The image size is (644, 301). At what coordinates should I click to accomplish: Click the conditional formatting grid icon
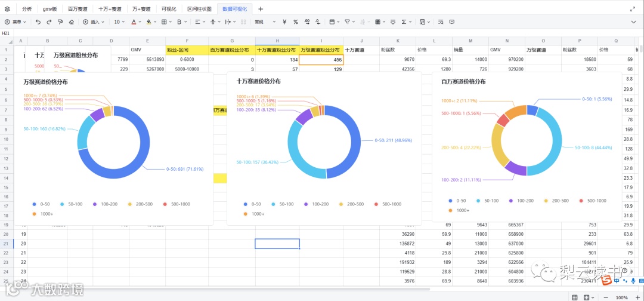[377, 21]
